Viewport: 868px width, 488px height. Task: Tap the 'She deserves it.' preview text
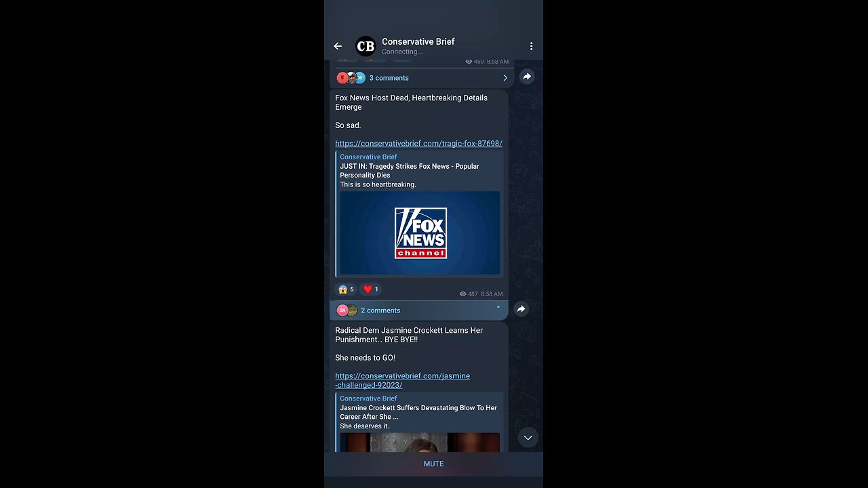point(364,426)
